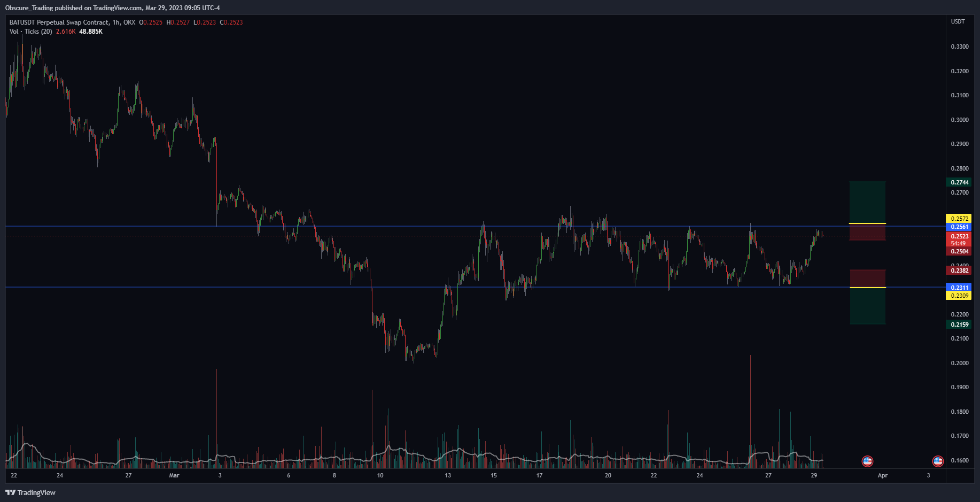Click the 0.1600 level on price axis

[x=960, y=460]
